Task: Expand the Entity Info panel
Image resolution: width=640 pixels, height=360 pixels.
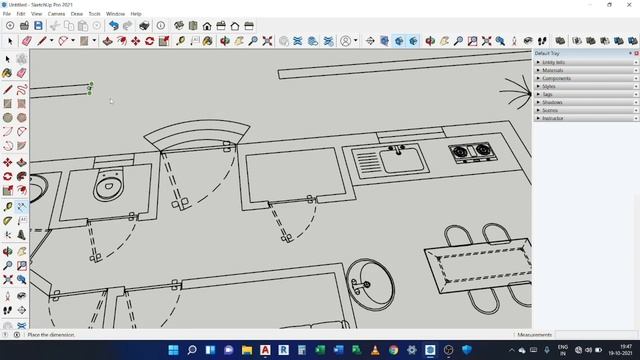Action: pyautogui.click(x=538, y=62)
